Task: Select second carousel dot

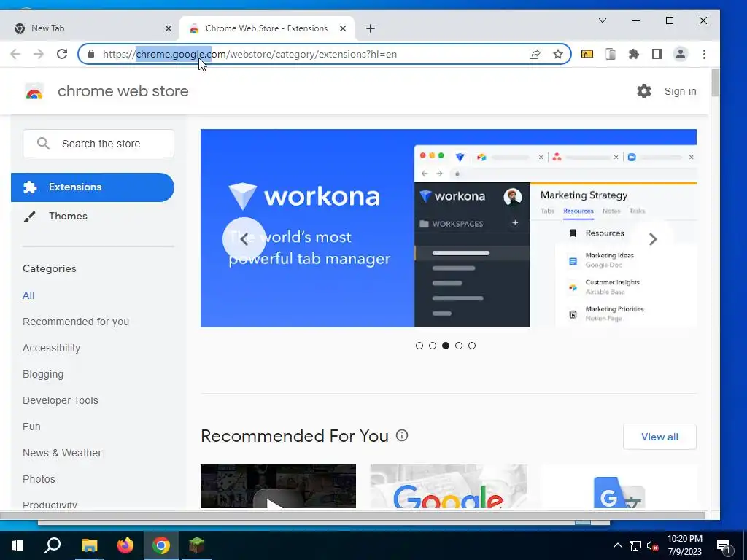Action: pos(433,346)
